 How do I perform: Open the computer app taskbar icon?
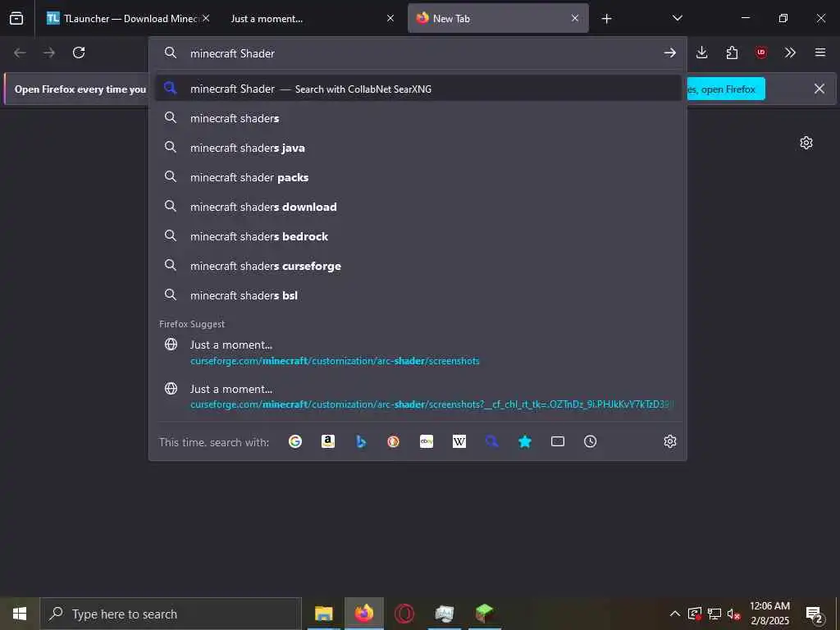(x=444, y=614)
